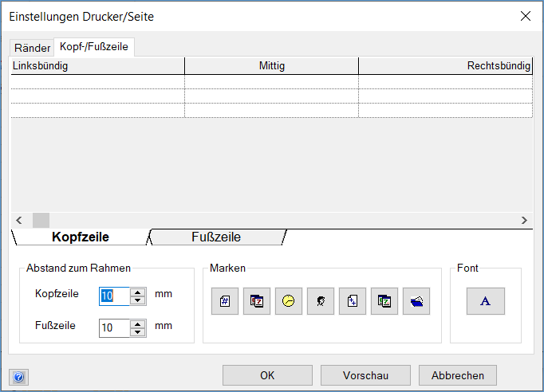Open the Font dialog with the A button
The height and width of the screenshot is (392, 544).
(485, 301)
